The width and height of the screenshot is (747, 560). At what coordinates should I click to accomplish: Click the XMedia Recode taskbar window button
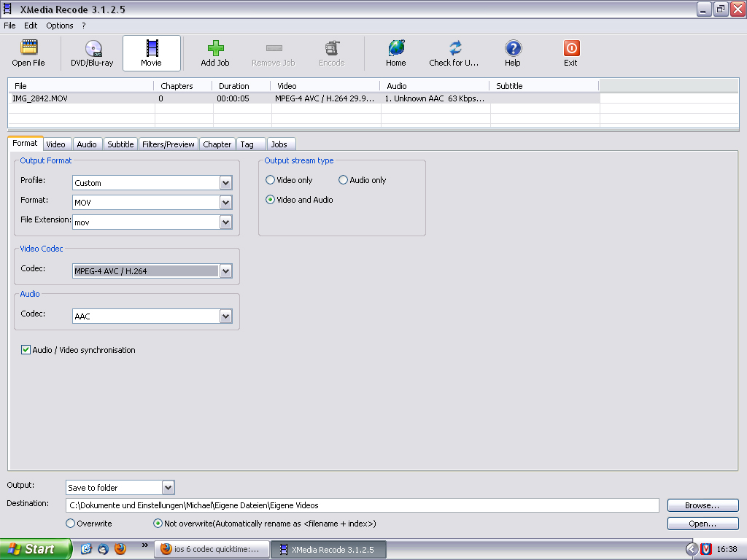[x=328, y=549]
